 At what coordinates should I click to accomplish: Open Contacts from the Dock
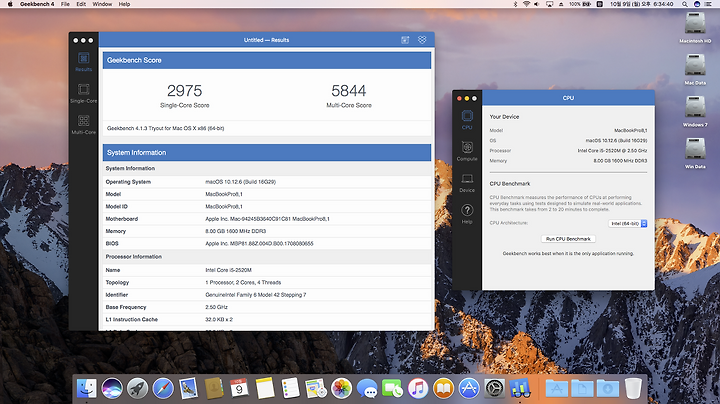point(214,388)
